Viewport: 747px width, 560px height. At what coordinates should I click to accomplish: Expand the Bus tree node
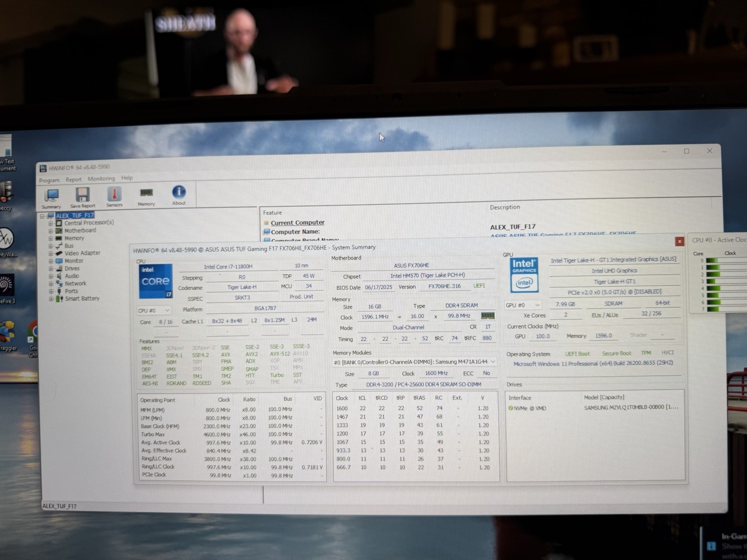(x=50, y=246)
